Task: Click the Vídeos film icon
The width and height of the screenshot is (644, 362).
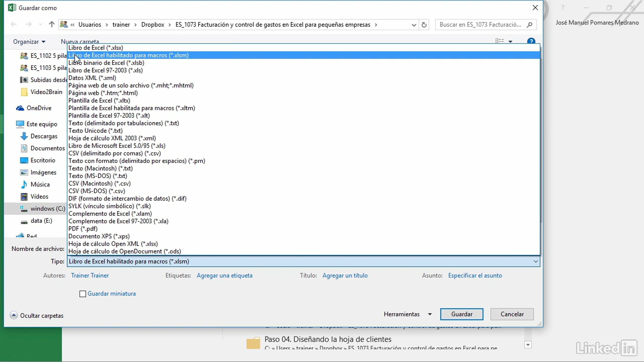Action: 24,197
